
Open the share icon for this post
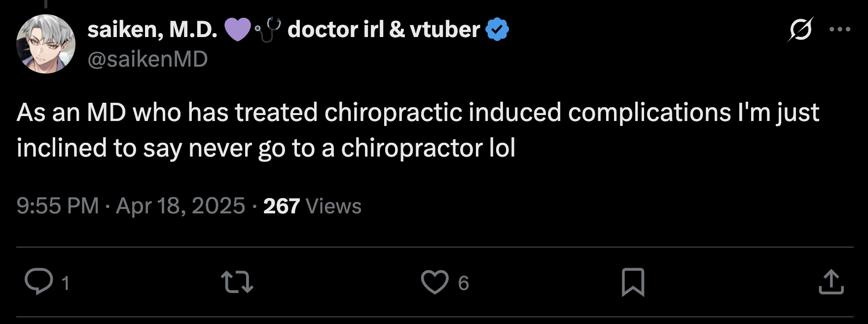click(832, 282)
